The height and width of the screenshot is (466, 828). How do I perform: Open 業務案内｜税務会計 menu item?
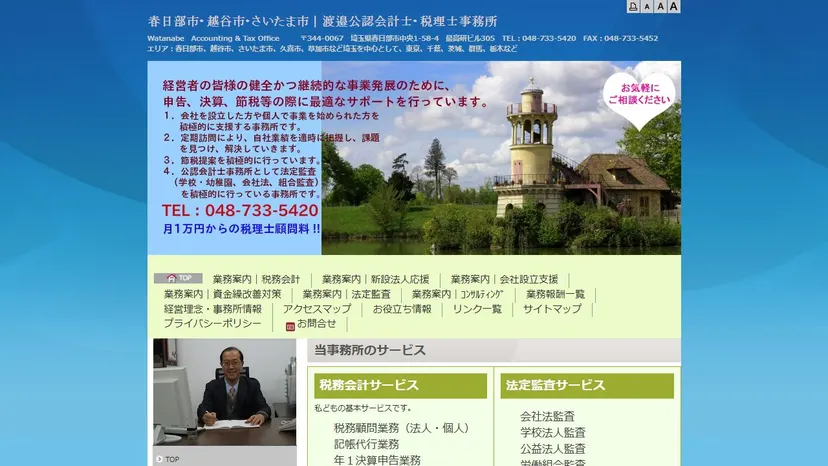click(256, 279)
